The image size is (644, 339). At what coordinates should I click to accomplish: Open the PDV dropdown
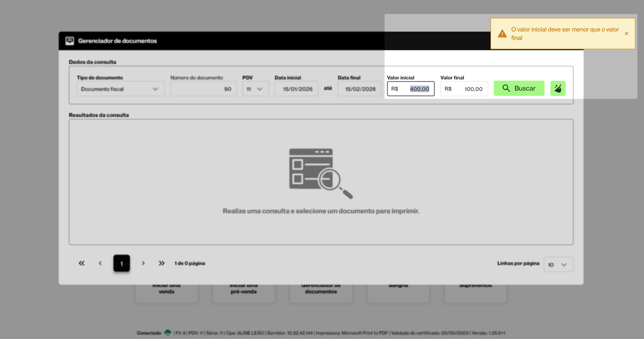click(x=256, y=89)
